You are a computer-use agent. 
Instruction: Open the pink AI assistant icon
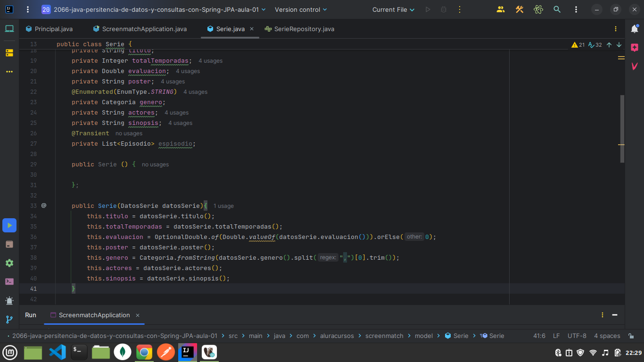(x=635, y=48)
